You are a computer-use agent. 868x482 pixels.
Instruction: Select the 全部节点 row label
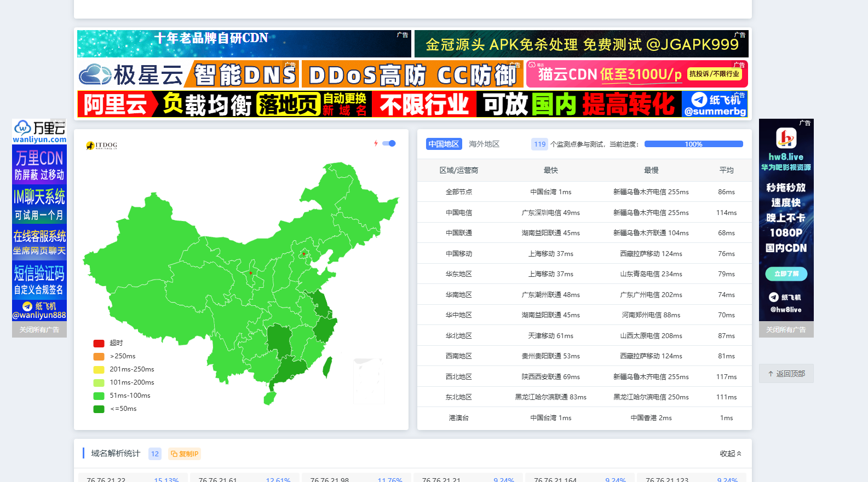point(459,192)
